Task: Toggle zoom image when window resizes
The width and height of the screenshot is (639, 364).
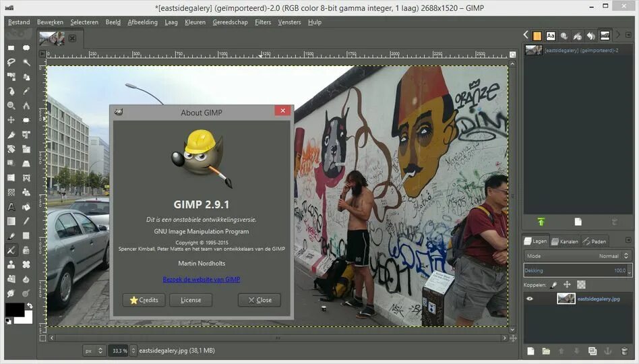Action: pos(513,54)
